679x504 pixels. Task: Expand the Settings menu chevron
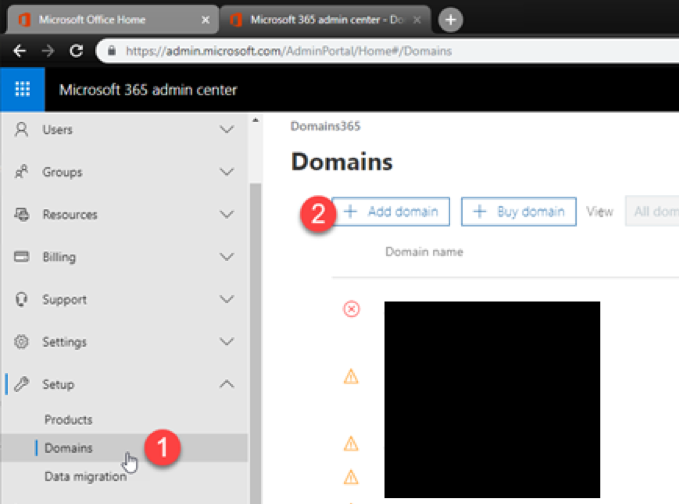[226, 342]
